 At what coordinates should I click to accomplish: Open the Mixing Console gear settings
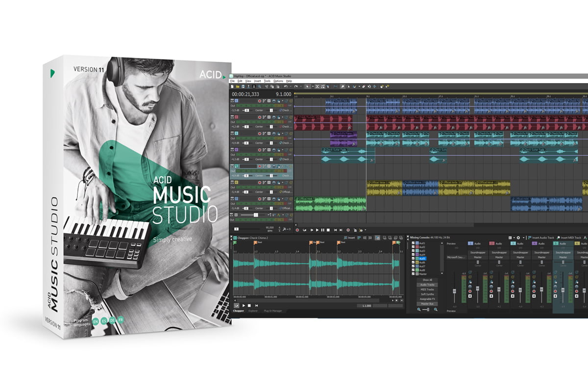(518, 238)
